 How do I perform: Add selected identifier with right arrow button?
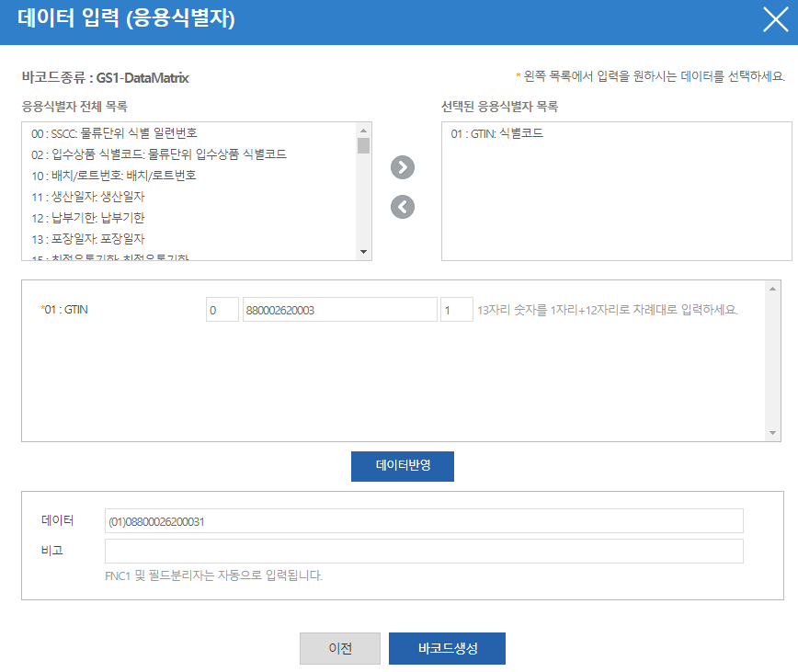[x=403, y=167]
